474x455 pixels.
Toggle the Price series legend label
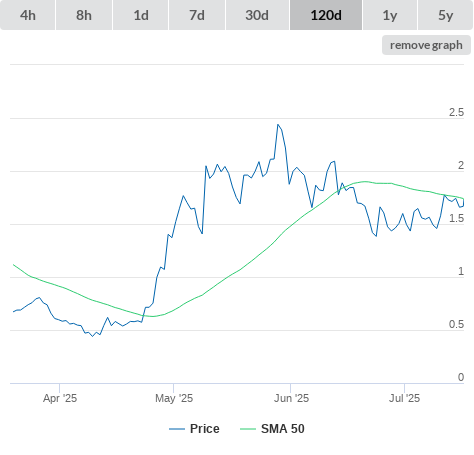point(205,429)
